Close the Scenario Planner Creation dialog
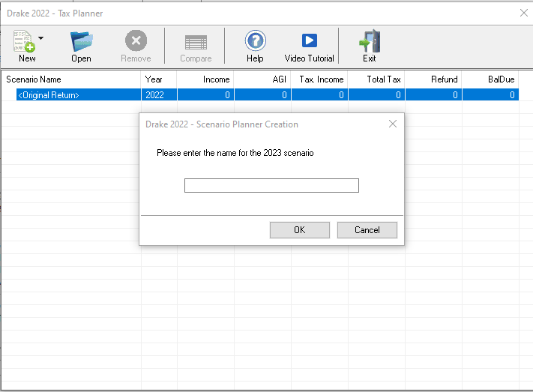The image size is (533, 392). [x=393, y=124]
